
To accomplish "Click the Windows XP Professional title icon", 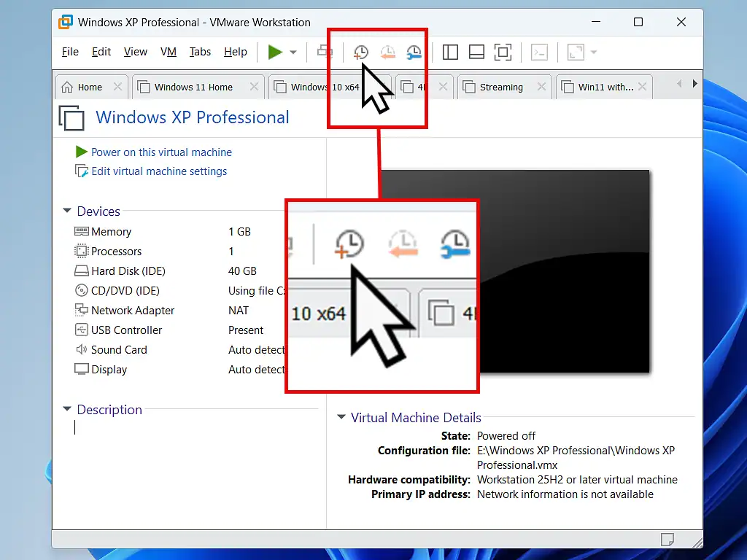I will pos(71,117).
